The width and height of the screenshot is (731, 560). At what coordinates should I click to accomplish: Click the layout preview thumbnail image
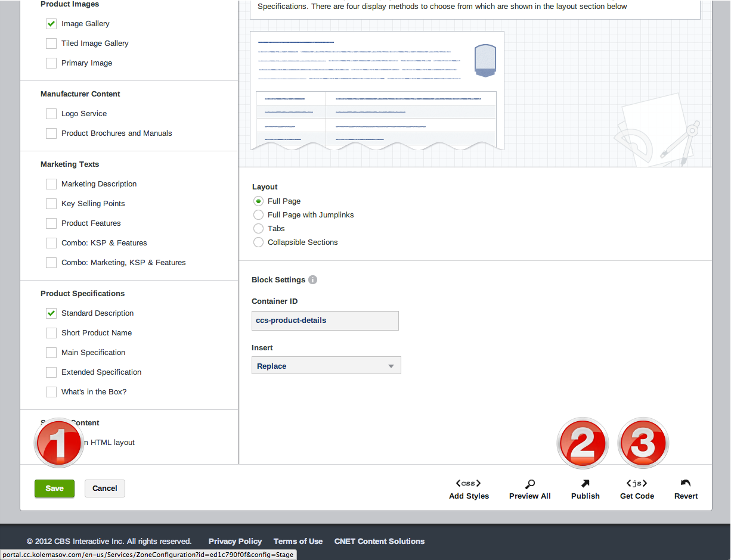377,91
